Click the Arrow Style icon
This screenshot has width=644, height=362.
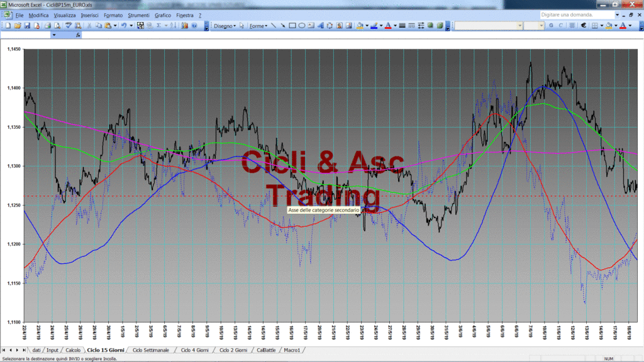(421, 26)
